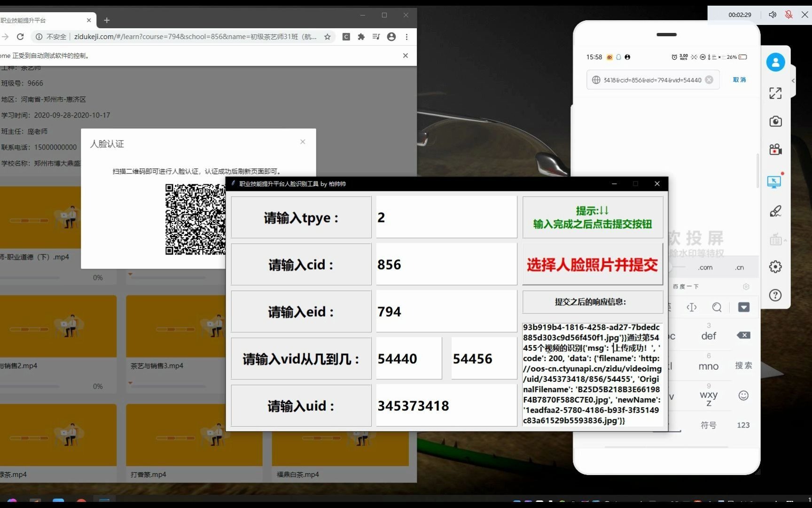
Task: Click the 请输入tpye input field
Action: click(446, 217)
